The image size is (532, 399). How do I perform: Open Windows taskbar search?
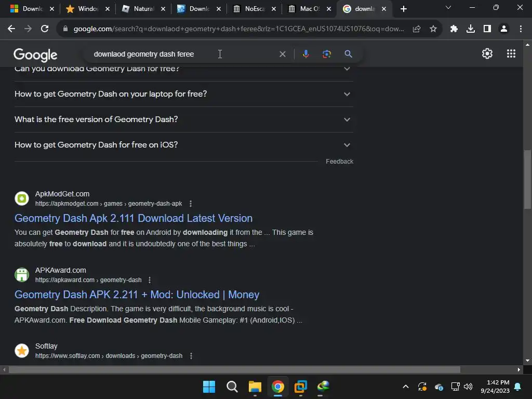[232, 387]
